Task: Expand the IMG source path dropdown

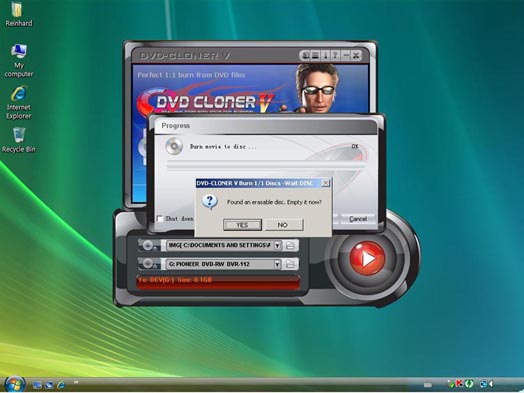Action: [277, 246]
